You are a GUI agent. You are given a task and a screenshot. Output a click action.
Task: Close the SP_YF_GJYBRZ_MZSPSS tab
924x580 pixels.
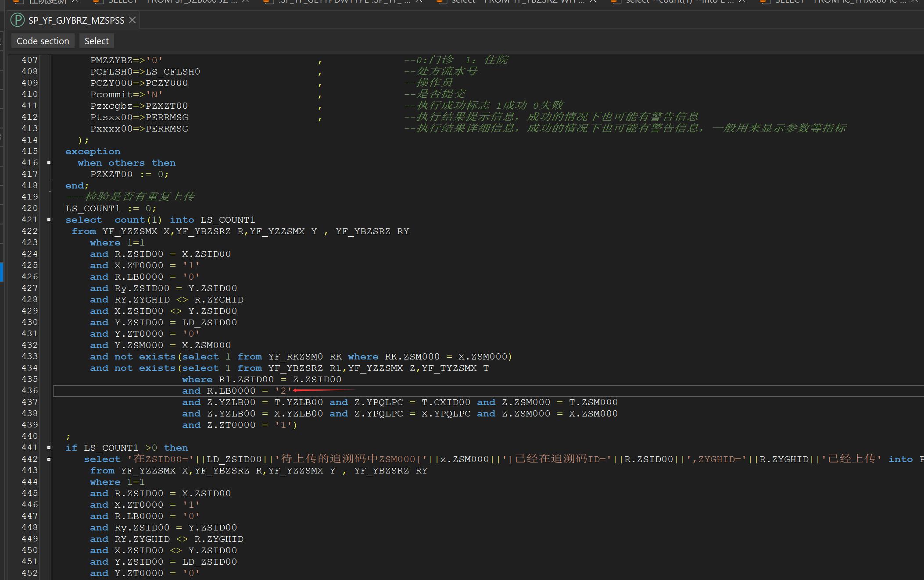[x=132, y=20]
